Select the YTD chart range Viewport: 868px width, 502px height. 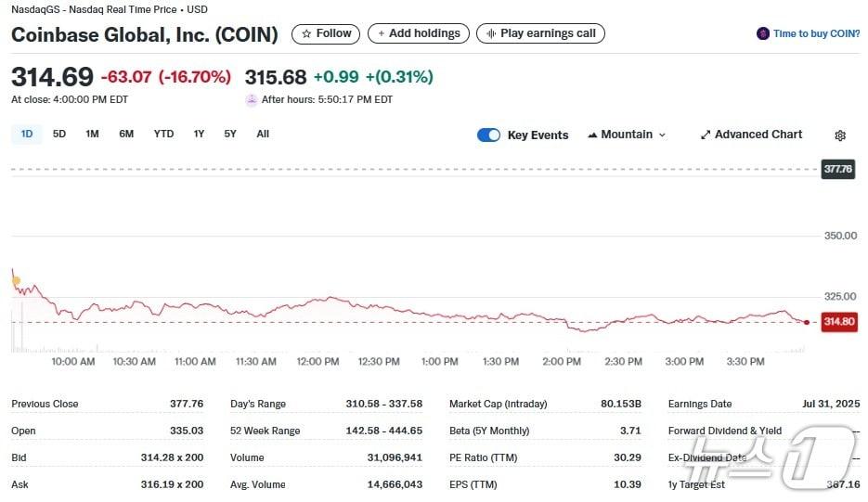tap(163, 134)
